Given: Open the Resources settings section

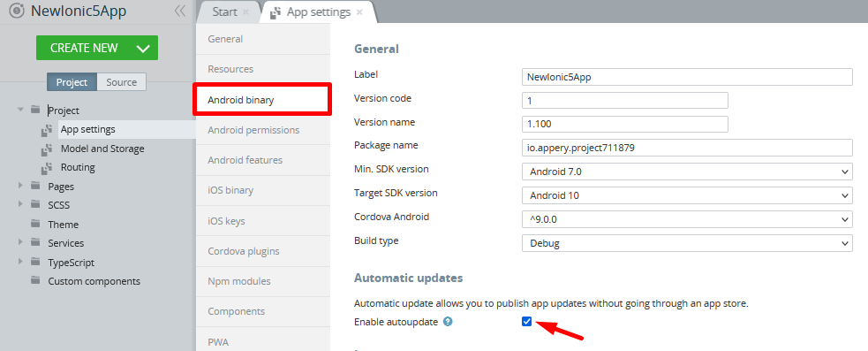Looking at the screenshot, I should pos(263,69).
